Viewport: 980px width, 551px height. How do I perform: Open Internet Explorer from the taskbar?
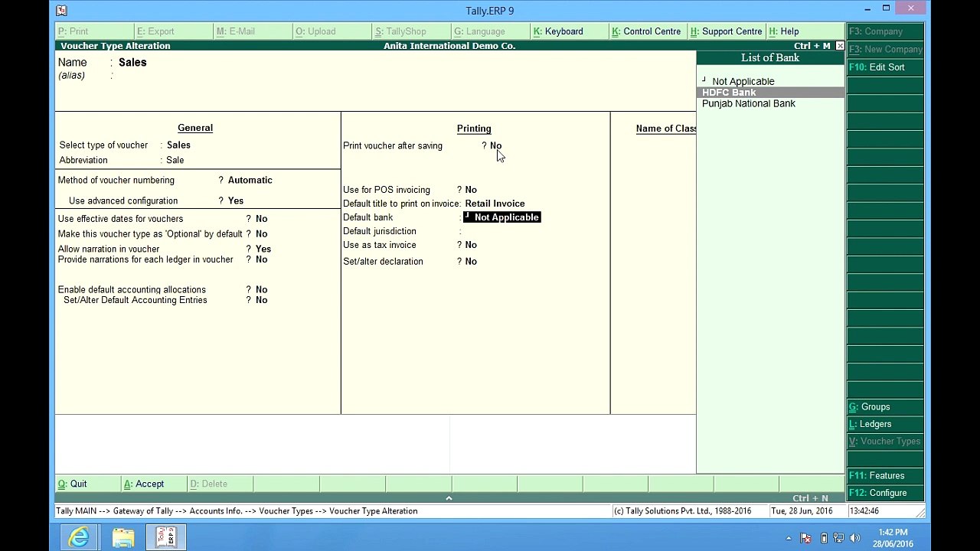click(79, 538)
